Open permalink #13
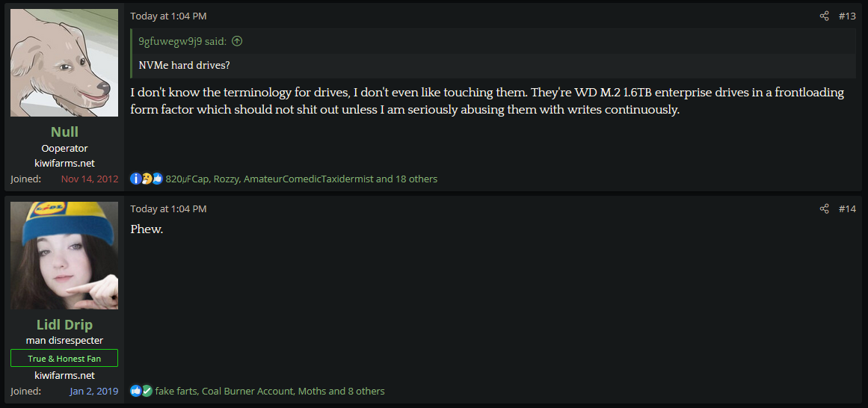868x408 pixels. pos(847,16)
